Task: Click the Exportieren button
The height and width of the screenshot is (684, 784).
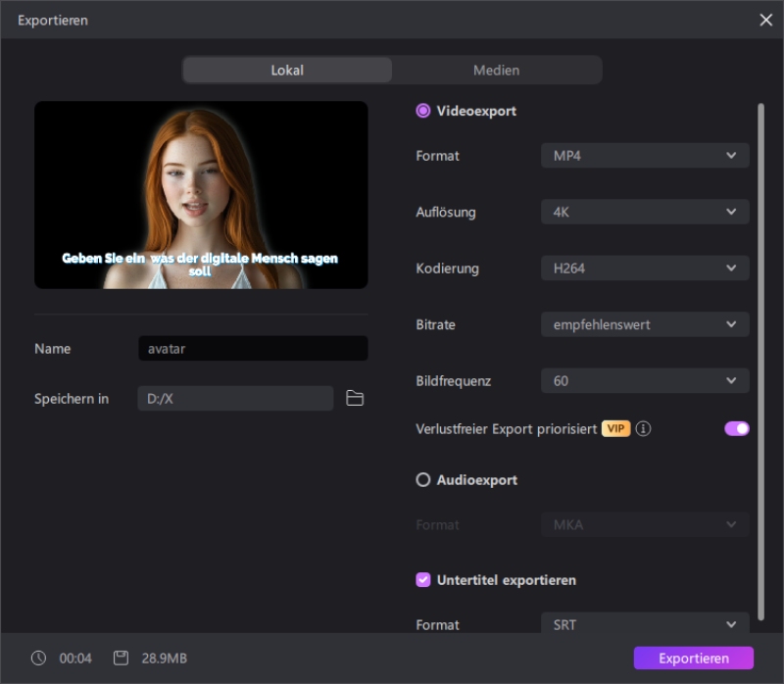Action: pyautogui.click(x=693, y=658)
